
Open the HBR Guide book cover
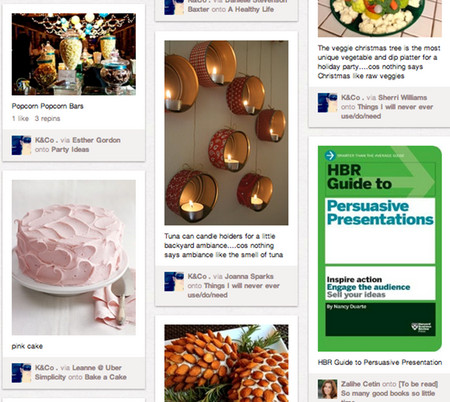[380, 249]
